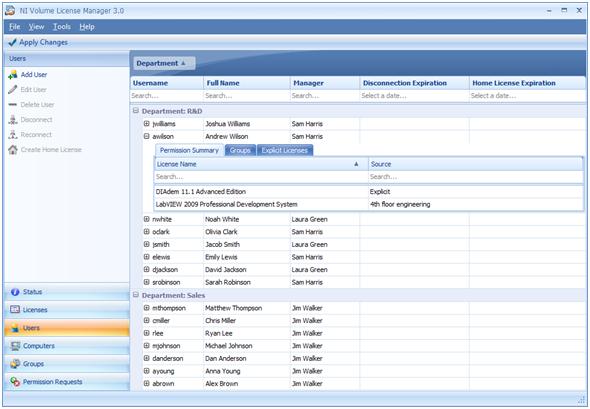Click the Delete User minus icon

(13, 105)
